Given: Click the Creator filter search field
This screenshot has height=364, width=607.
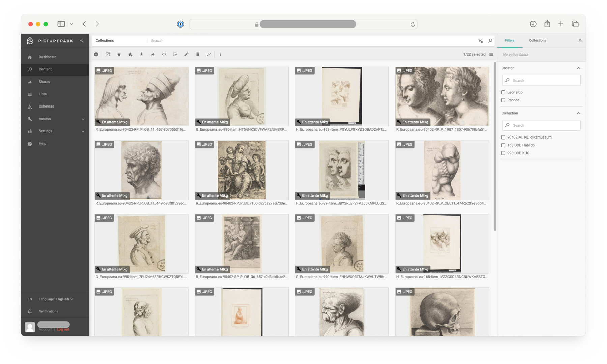Looking at the screenshot, I should pyautogui.click(x=541, y=81).
